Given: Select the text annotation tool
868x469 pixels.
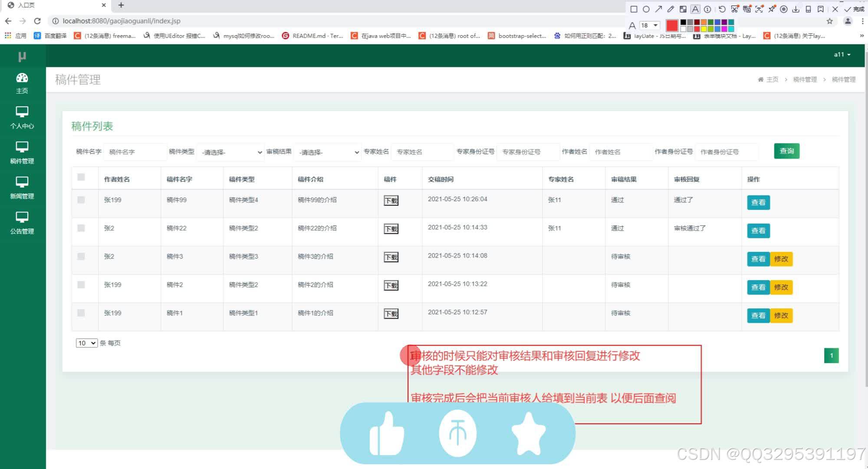Looking at the screenshot, I should [x=695, y=9].
